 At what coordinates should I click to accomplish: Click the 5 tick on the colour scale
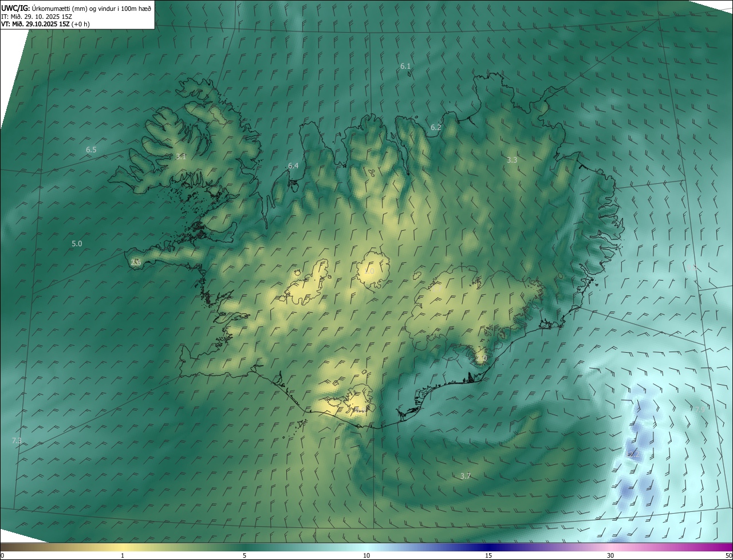(x=245, y=555)
